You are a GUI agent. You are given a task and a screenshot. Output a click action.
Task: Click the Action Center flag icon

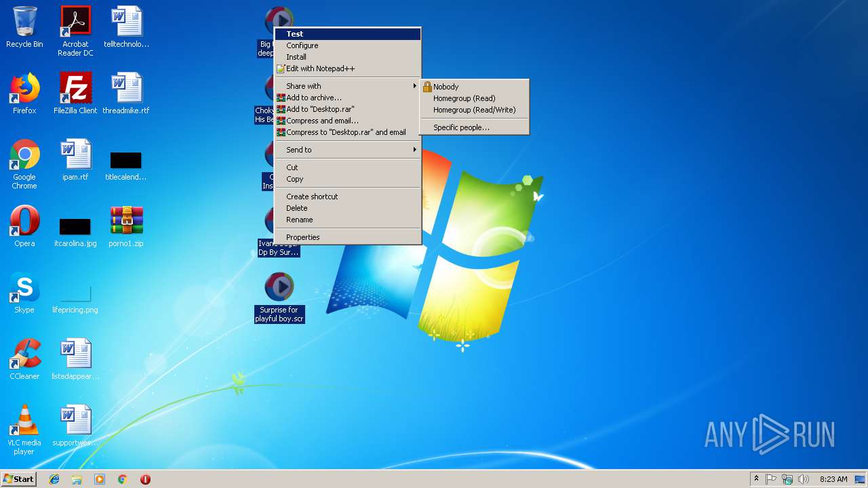(x=771, y=479)
